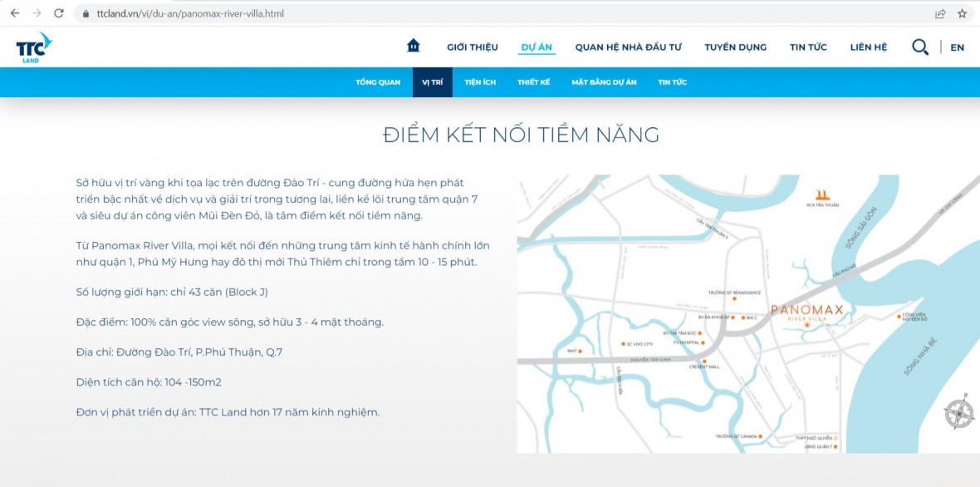Open the search magnifier icon
This screenshot has height=487, width=980.
[919, 47]
